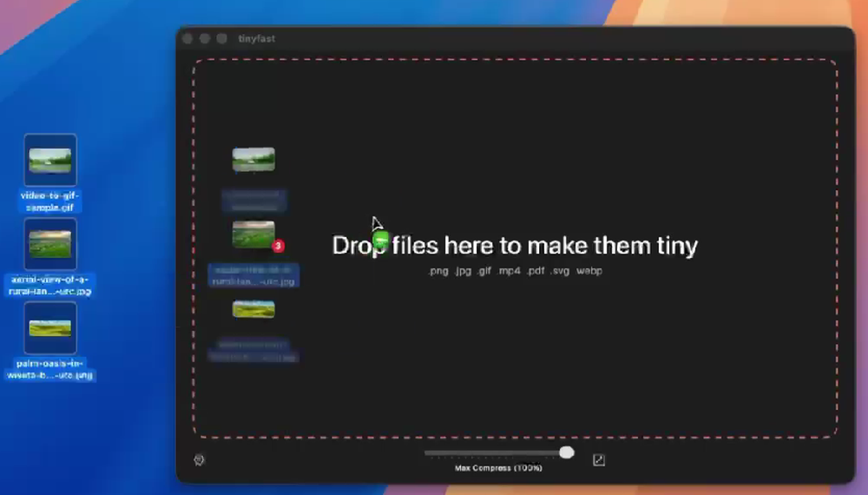
Task: Click the 'Max Compress (100%)' label
Action: tap(498, 468)
